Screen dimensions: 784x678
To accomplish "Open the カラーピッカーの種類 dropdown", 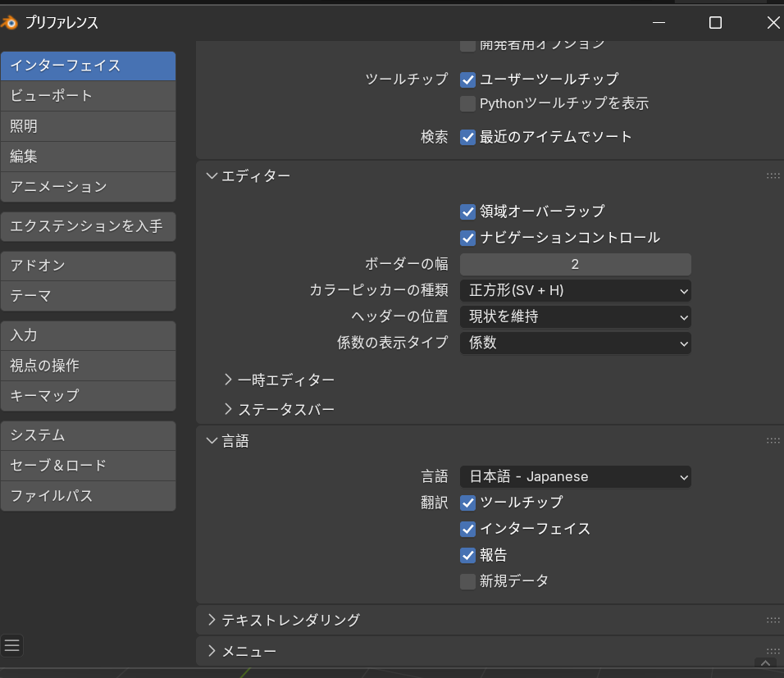I will 575,290.
